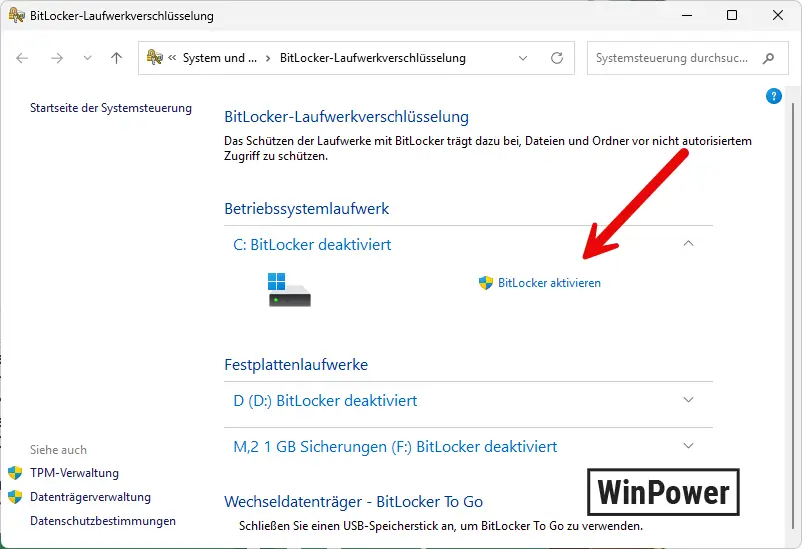The height and width of the screenshot is (549, 802).
Task: Expand the D (D:) BitLocker deaktiviert section
Action: (x=688, y=400)
